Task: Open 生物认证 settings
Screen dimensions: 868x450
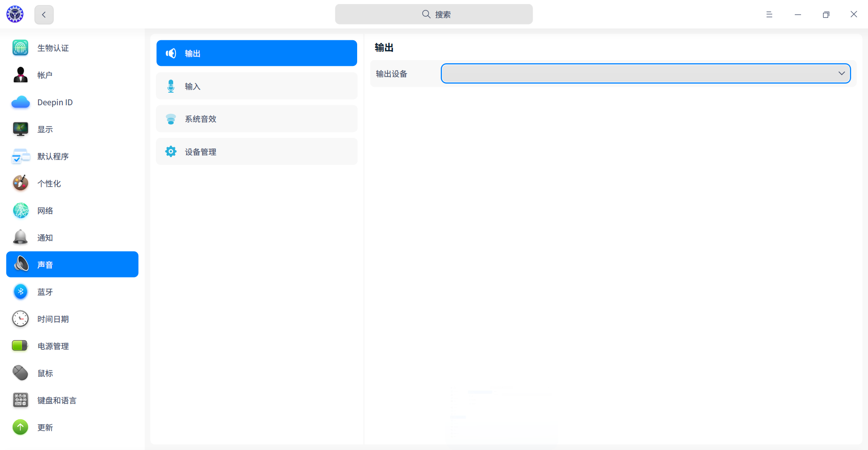Action: 72,47
